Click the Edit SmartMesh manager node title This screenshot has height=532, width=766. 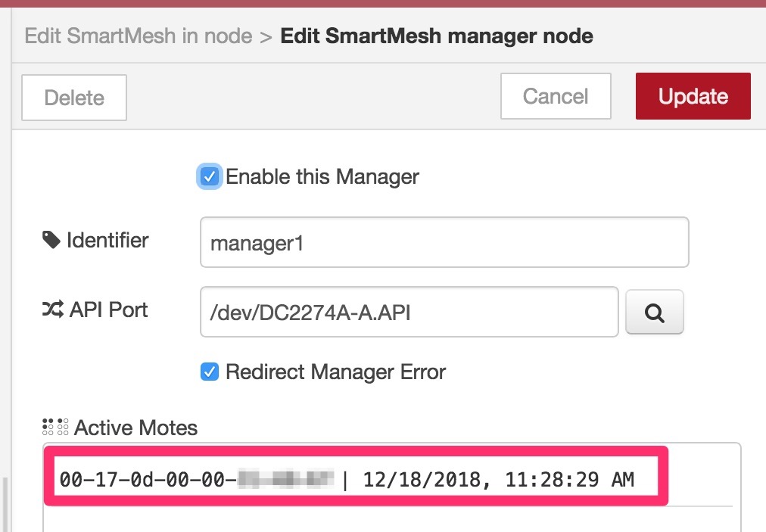437,36
